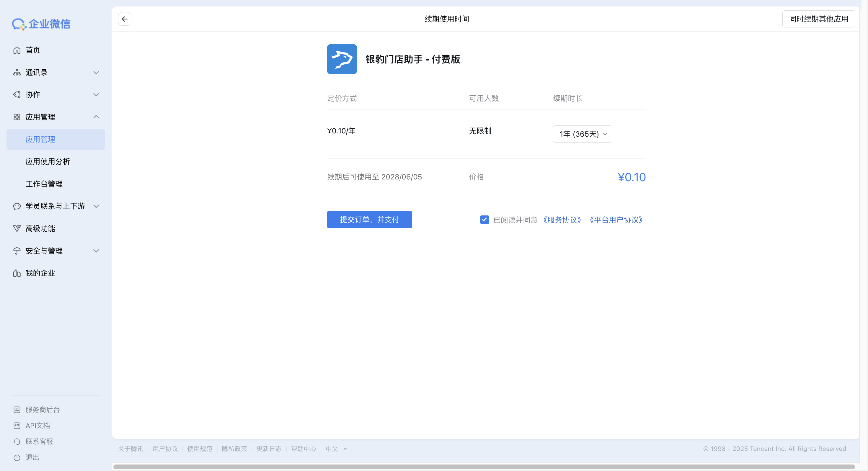The height and width of the screenshot is (471, 868).
Task: Click the 服务商后台 icon
Action: (x=17, y=410)
